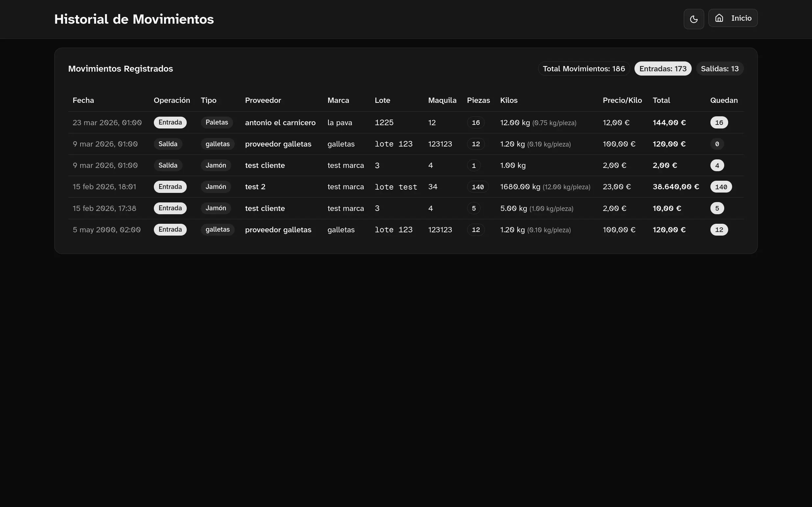Click the 144,00 € total
The height and width of the screenshot is (507, 812).
click(x=669, y=123)
